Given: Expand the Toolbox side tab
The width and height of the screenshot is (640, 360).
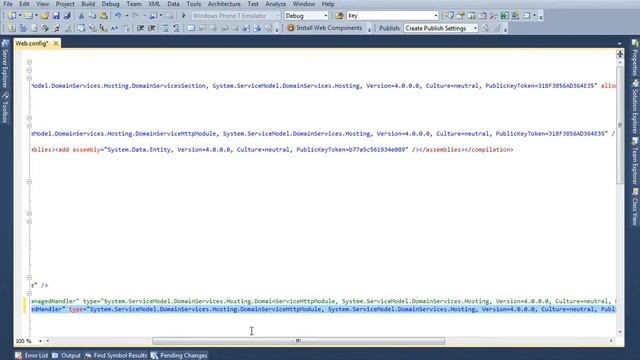Looking at the screenshot, I should (5, 108).
